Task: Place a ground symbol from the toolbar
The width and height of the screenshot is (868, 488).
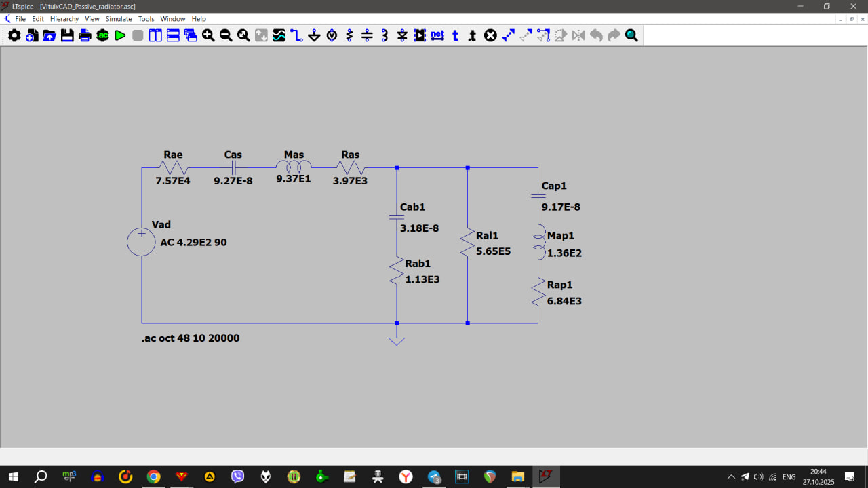Action: pos(314,35)
